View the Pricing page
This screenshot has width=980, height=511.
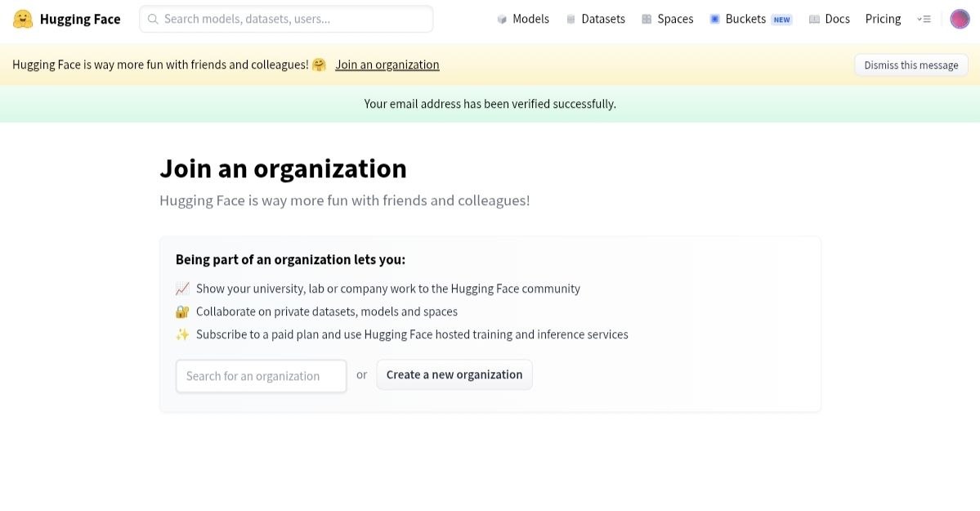pyautogui.click(x=883, y=19)
